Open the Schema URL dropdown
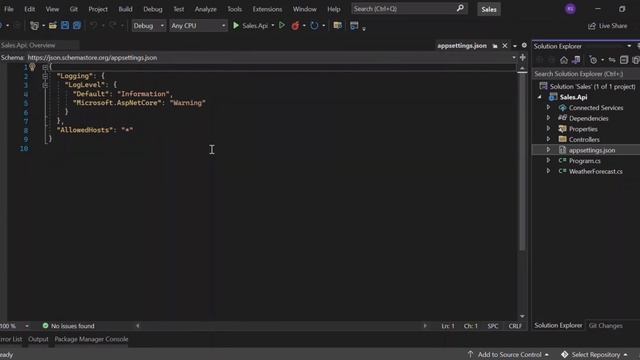The height and width of the screenshot is (360, 640). coord(513,58)
